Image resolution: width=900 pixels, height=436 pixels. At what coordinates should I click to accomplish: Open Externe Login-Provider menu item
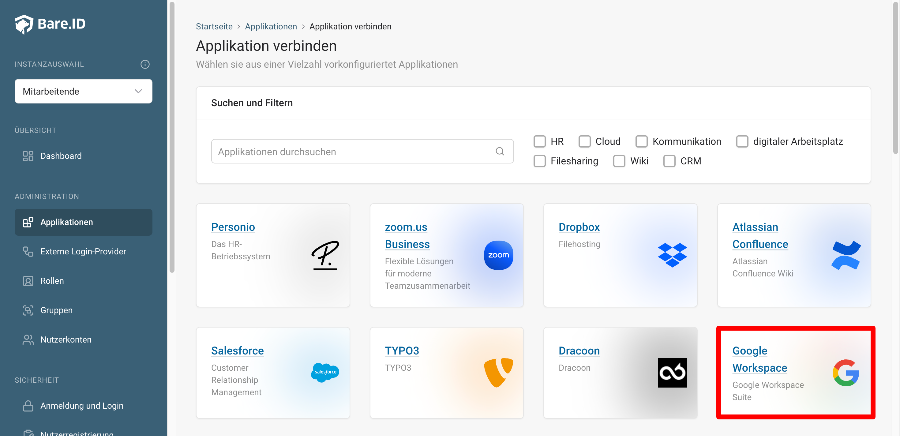(x=83, y=251)
